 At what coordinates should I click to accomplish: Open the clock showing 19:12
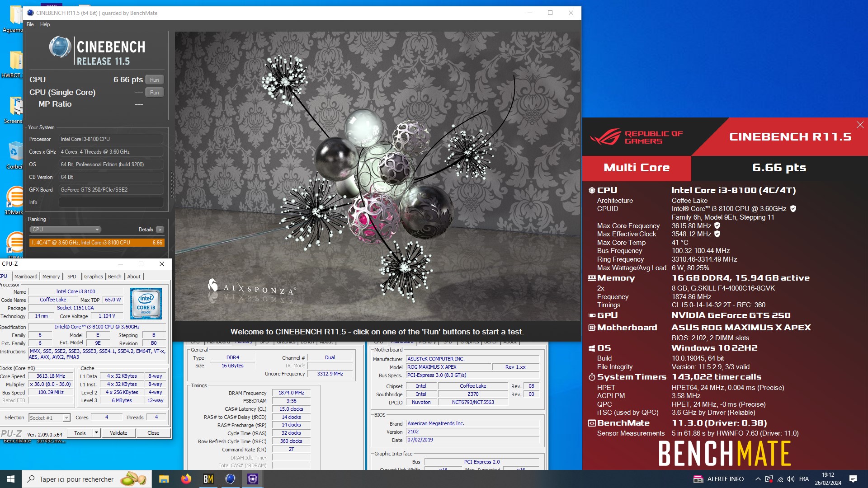(x=828, y=479)
